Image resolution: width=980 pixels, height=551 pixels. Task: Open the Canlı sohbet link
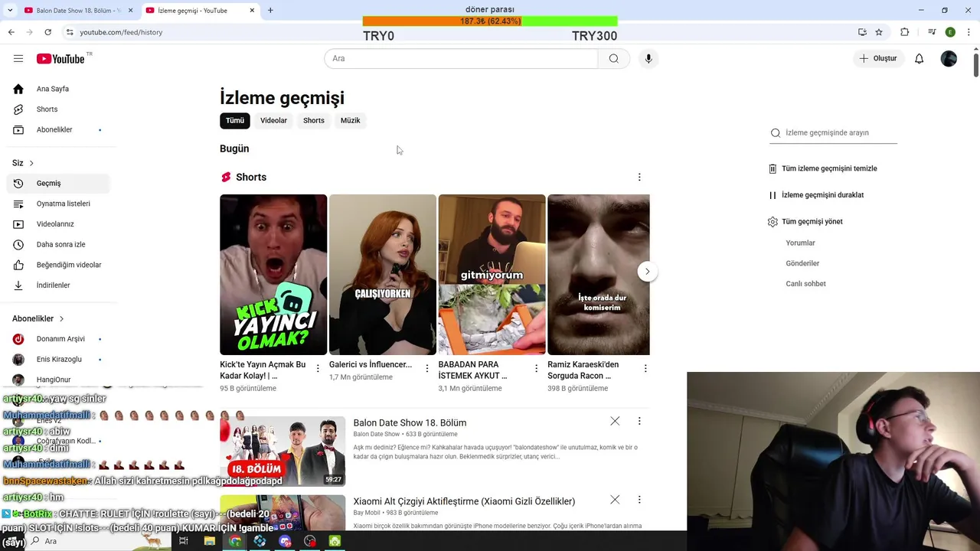(805, 284)
